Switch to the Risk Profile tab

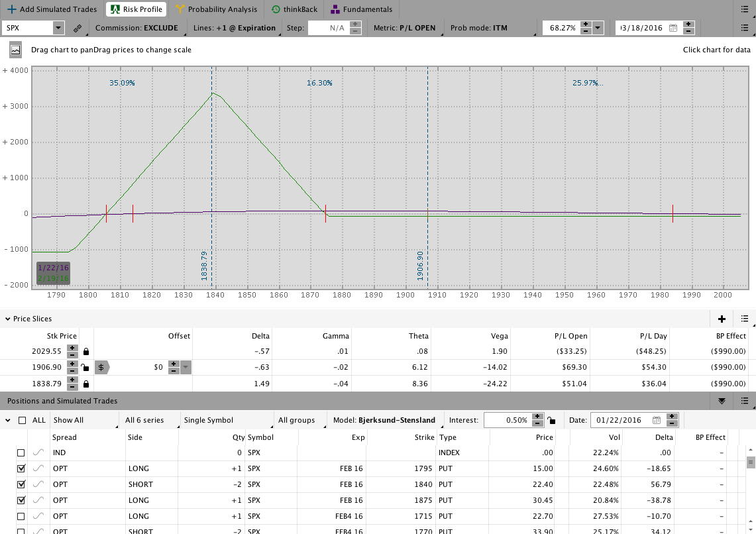click(x=136, y=9)
